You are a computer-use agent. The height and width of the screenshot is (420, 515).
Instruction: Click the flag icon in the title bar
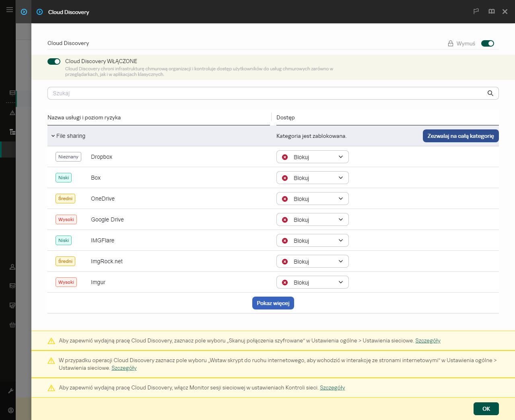476,11
